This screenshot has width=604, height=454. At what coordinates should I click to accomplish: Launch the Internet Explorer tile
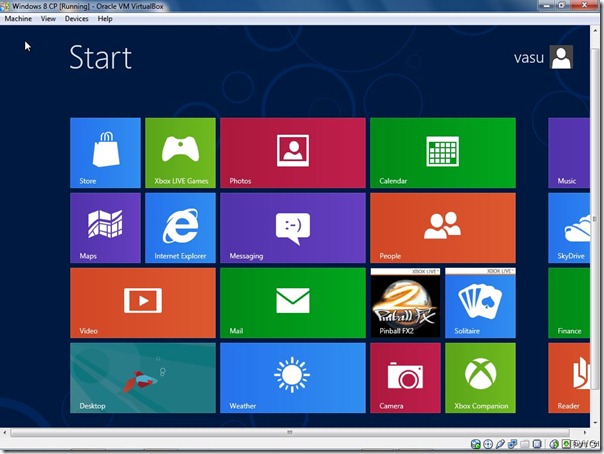(180, 228)
